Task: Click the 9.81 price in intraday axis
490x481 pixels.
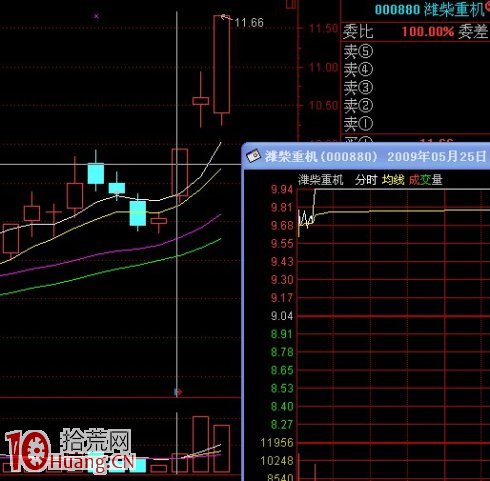Action: point(282,208)
